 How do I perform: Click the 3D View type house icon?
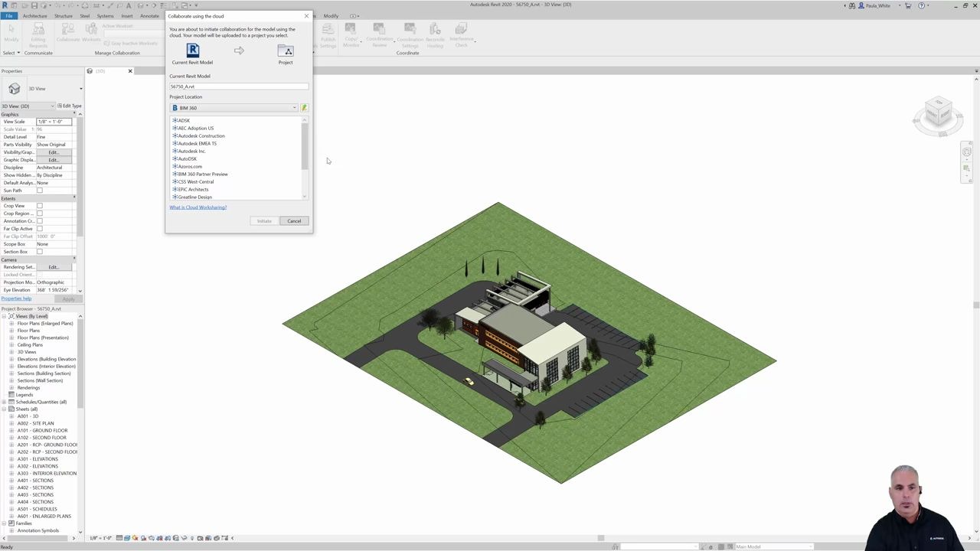[14, 89]
